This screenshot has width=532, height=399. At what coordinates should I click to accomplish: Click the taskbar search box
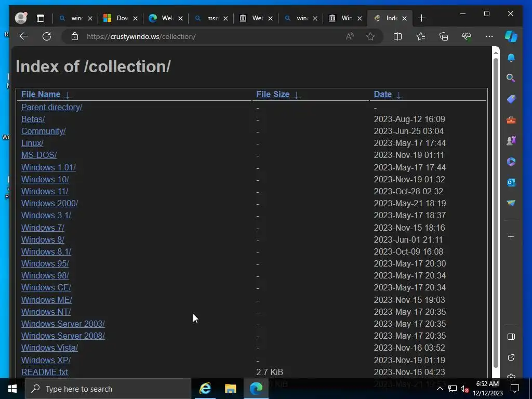108,389
